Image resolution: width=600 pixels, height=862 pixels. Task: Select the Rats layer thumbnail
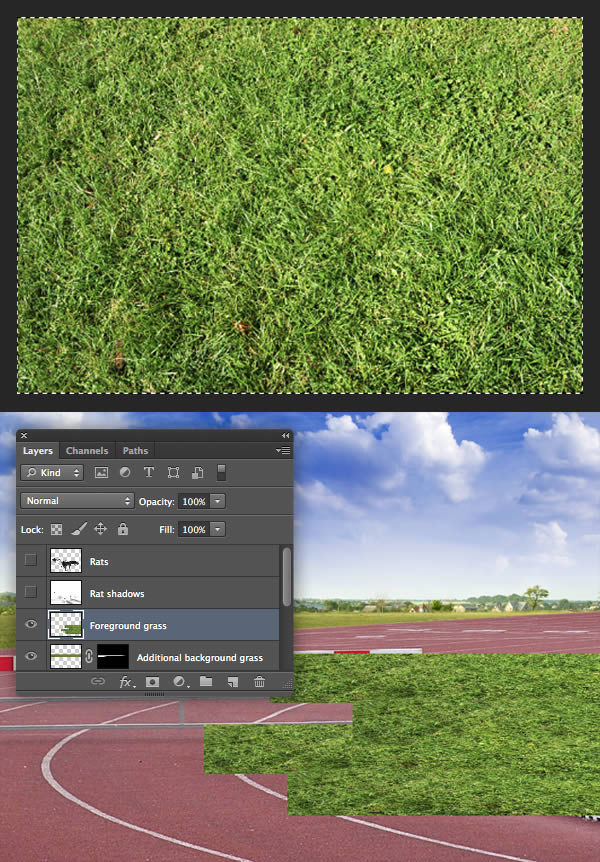66,561
